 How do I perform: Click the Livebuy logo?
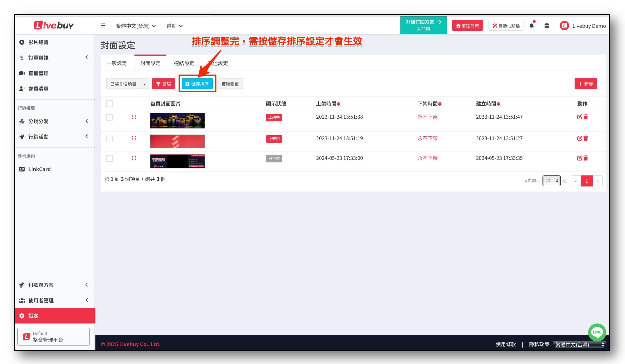(54, 25)
